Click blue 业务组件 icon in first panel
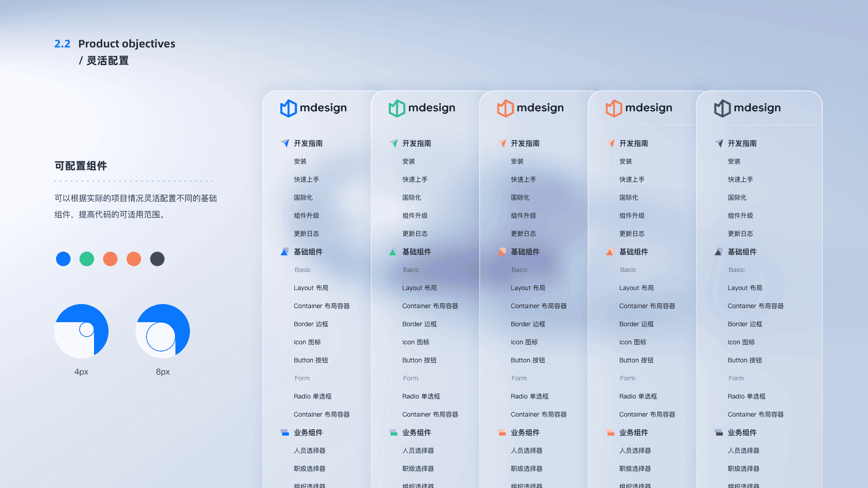Screen dimensions: 868x488 [285, 432]
